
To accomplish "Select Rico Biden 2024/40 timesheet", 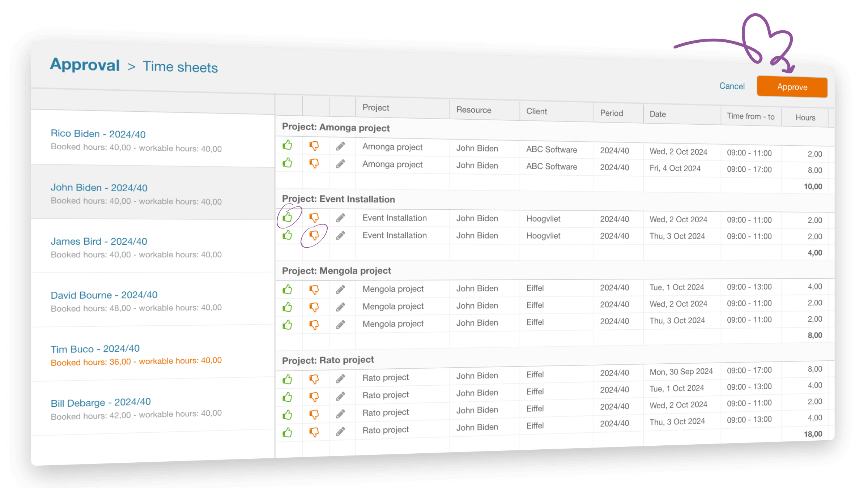I will [153, 140].
